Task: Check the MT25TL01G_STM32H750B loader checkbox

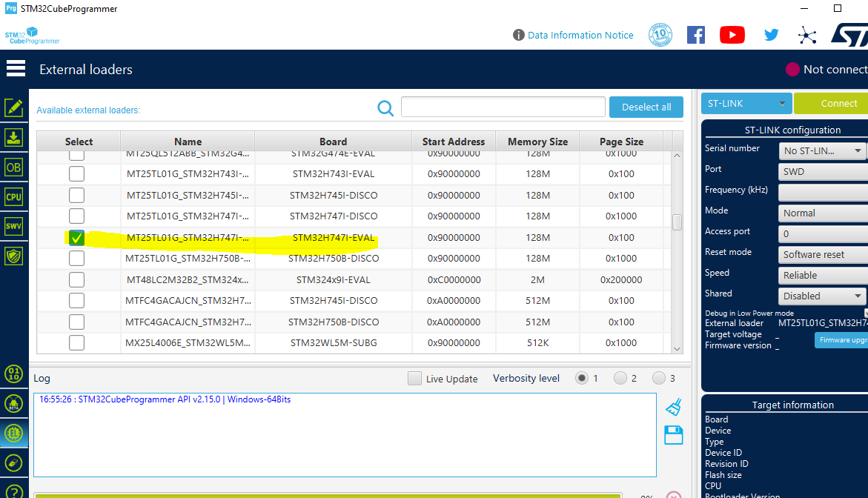Action: 76,259
